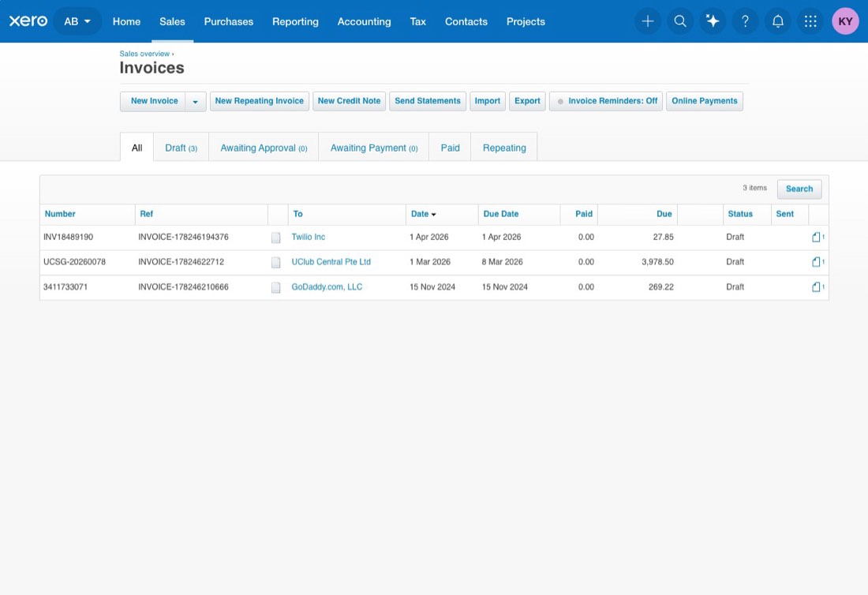The width and height of the screenshot is (868, 595).
Task: Click the file icon in Twilio Inc row
Action: point(275,238)
